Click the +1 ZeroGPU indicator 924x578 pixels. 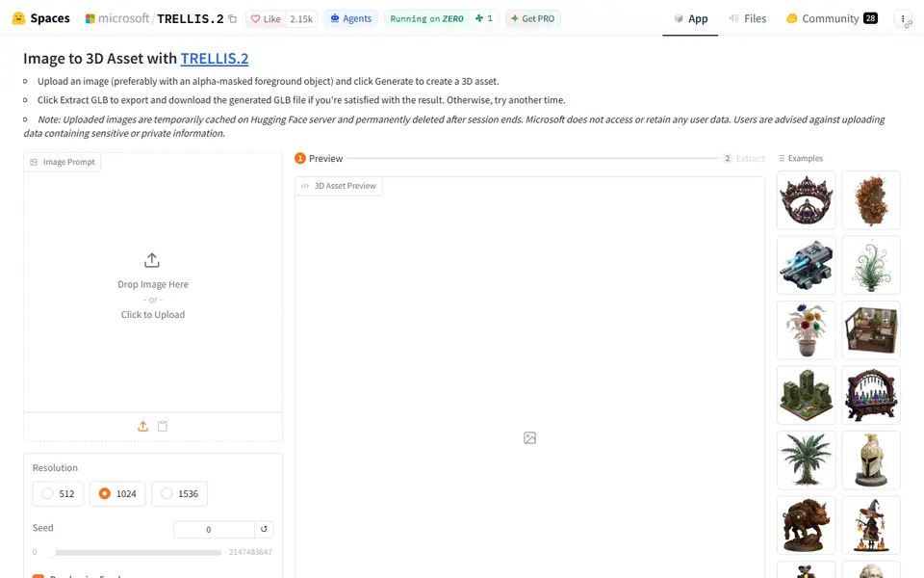click(484, 18)
